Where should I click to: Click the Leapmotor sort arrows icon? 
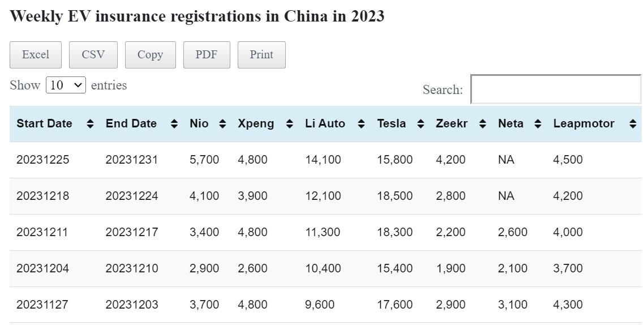point(633,123)
